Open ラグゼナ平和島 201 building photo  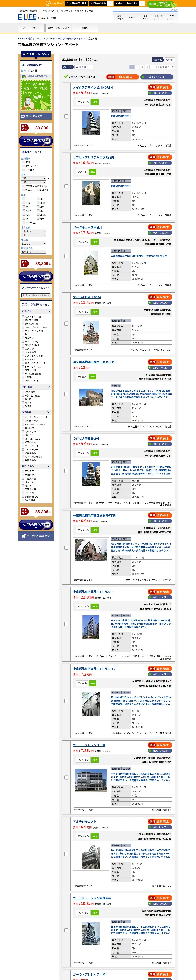pos(91,474)
